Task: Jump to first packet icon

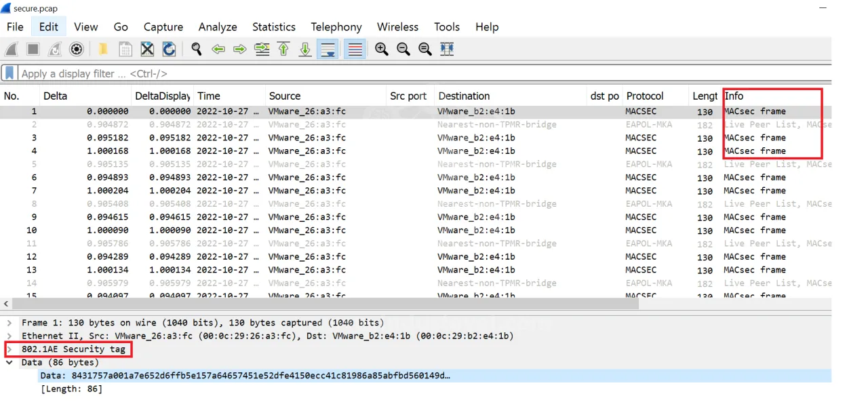Action: 283,49
